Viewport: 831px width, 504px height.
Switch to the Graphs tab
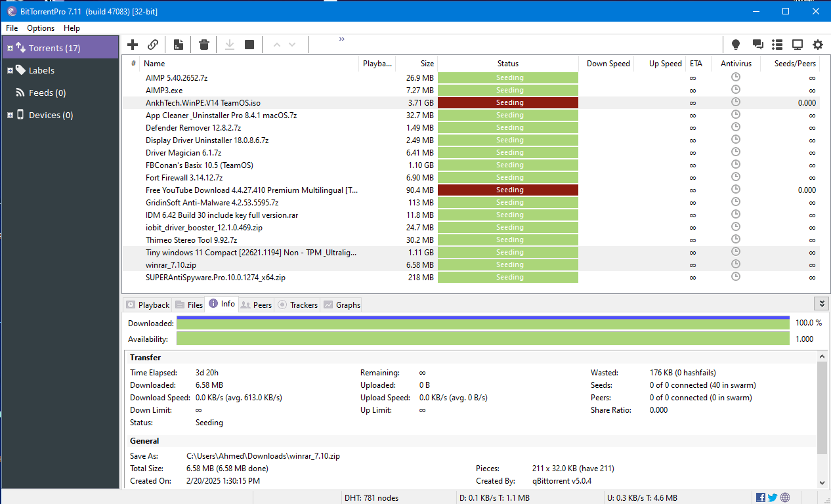coord(341,304)
